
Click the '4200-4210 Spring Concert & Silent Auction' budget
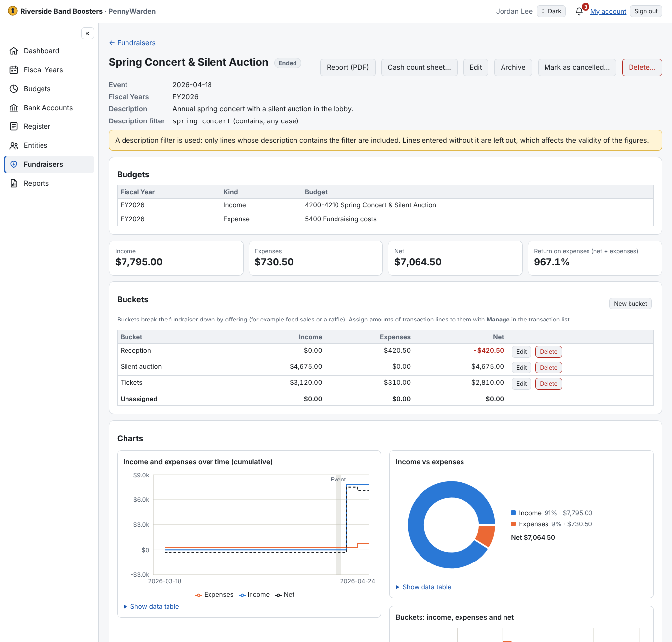pos(371,205)
